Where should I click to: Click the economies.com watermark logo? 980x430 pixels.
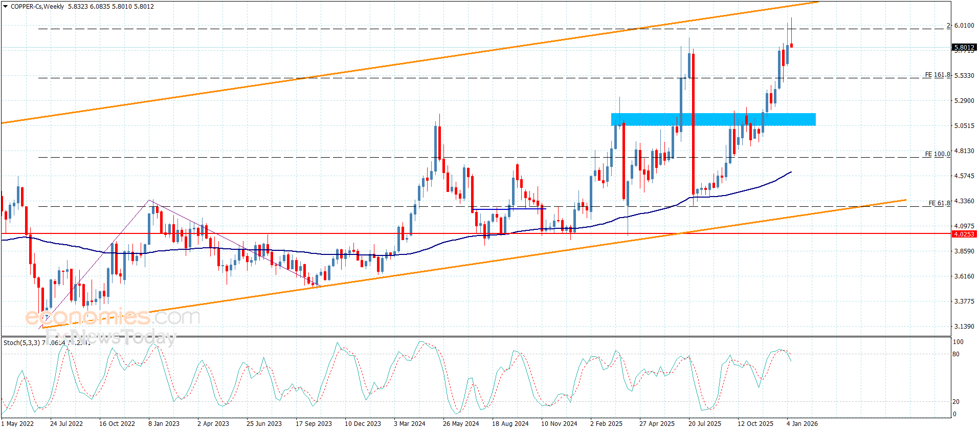pyautogui.click(x=113, y=317)
